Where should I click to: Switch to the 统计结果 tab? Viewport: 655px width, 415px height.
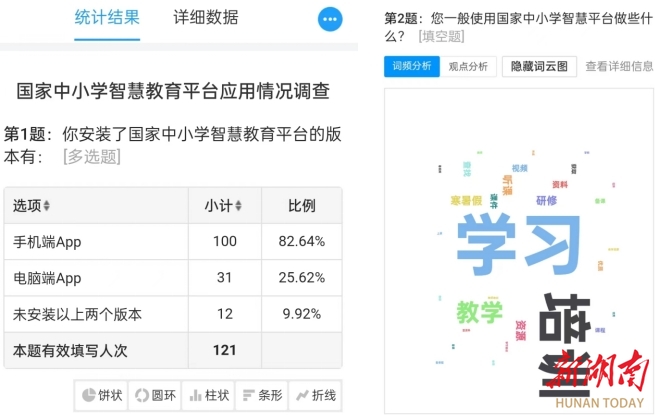[107, 18]
